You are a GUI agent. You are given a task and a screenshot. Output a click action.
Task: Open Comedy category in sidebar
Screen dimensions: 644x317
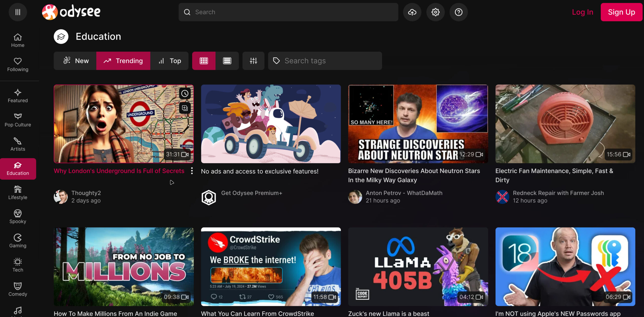(x=18, y=290)
